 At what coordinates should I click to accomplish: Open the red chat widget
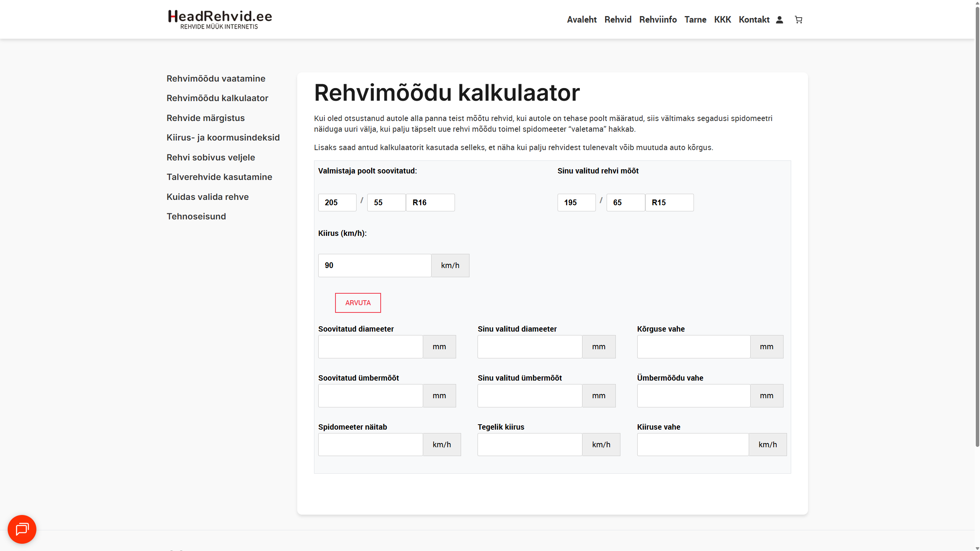22,529
